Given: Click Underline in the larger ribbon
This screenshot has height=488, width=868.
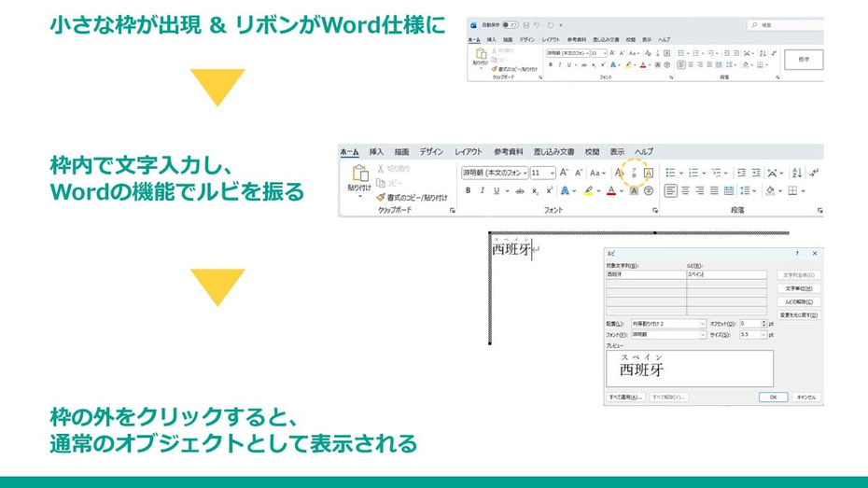Looking at the screenshot, I should coord(497,191).
